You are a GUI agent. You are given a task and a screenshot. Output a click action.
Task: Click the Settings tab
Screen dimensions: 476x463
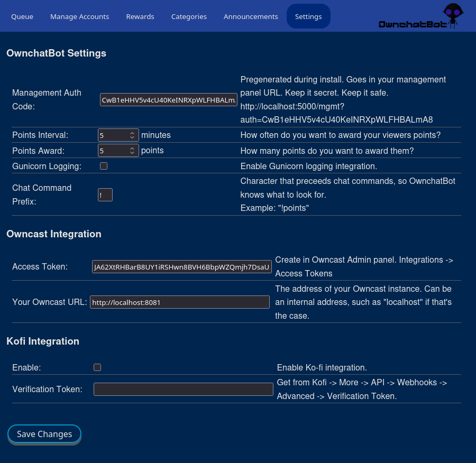[308, 16]
